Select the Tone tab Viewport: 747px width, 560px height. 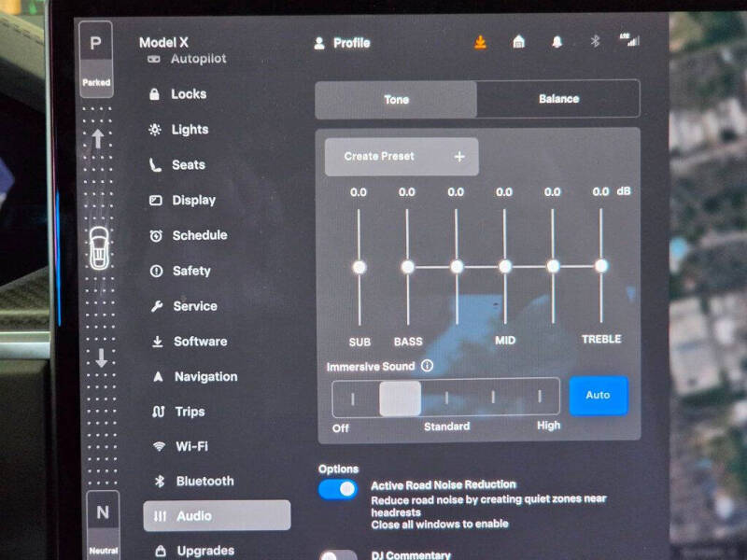click(396, 100)
